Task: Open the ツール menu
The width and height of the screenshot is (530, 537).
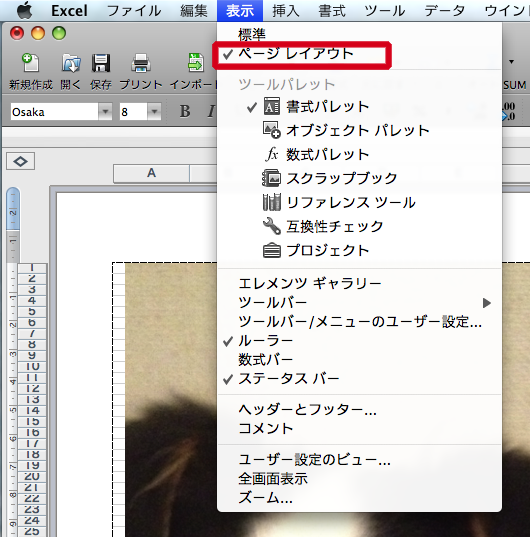Action: coord(384,11)
